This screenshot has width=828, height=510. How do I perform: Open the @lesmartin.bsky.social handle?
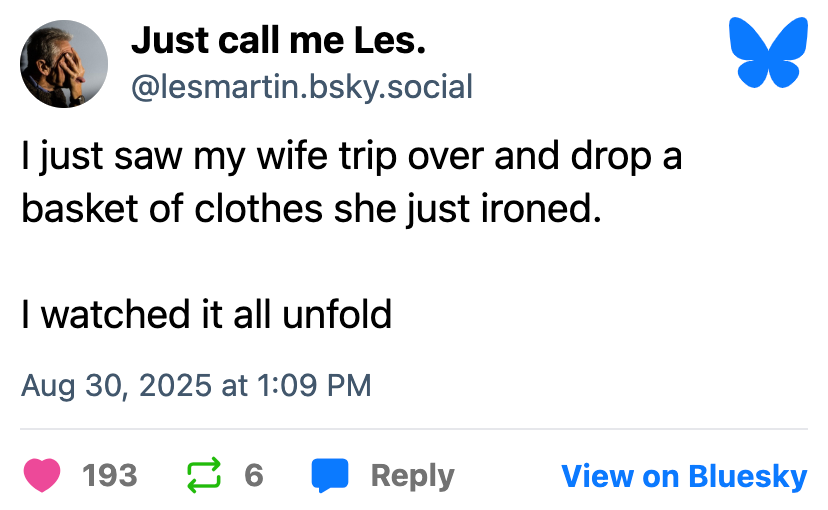pyautogui.click(x=302, y=87)
